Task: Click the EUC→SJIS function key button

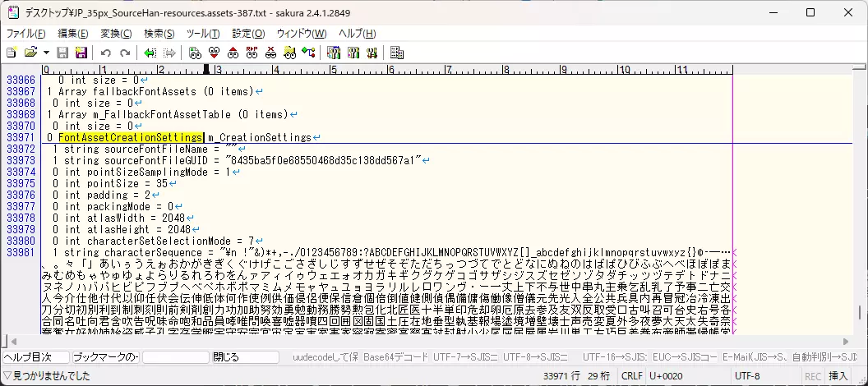Action: tap(685, 357)
